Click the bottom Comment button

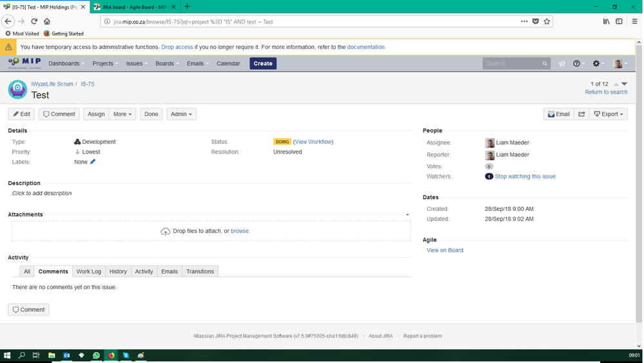[x=28, y=309]
